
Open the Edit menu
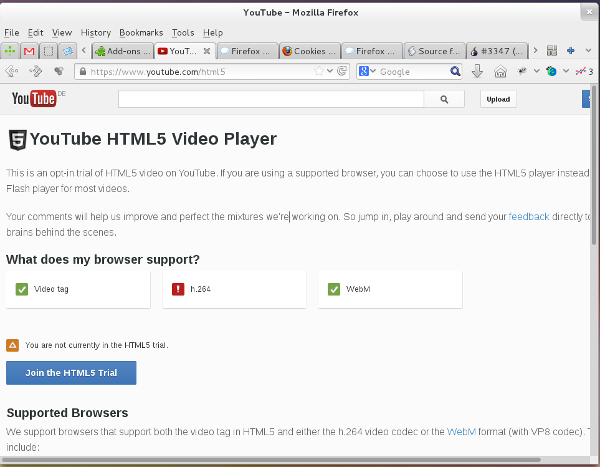36,33
